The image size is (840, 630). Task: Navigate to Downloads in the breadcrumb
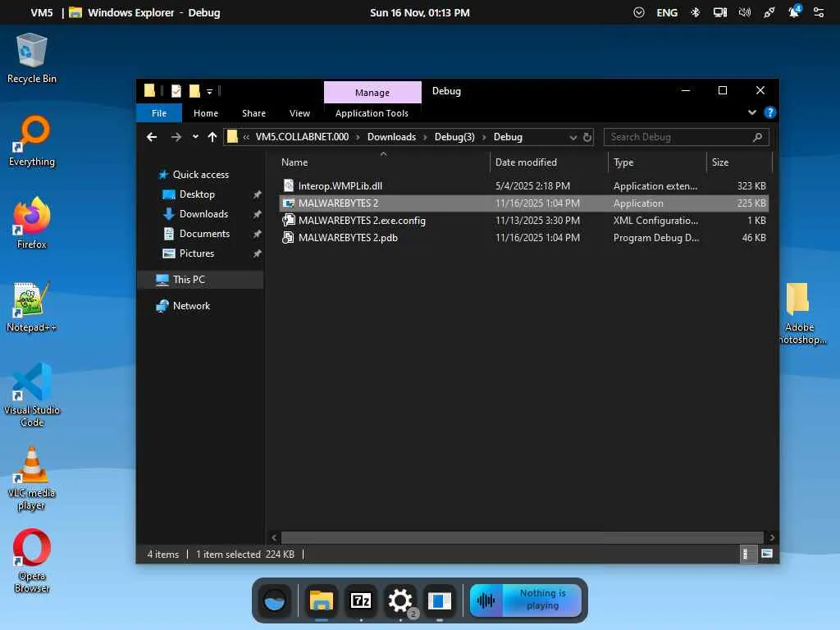[x=391, y=137]
